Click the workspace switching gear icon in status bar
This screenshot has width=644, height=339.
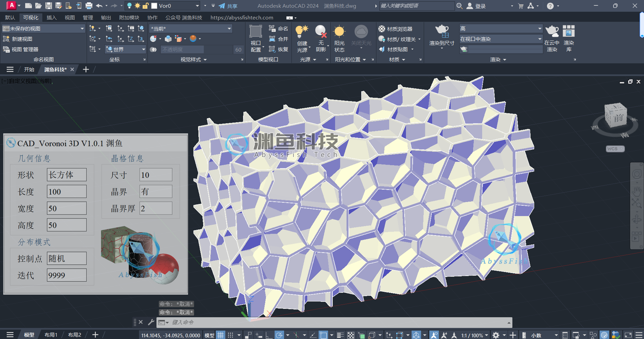[x=496, y=335]
